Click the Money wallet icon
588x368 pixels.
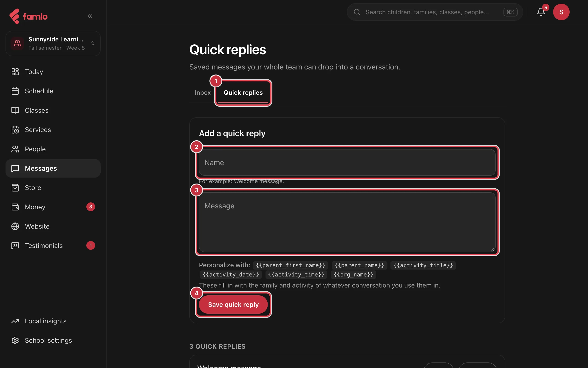point(15,207)
